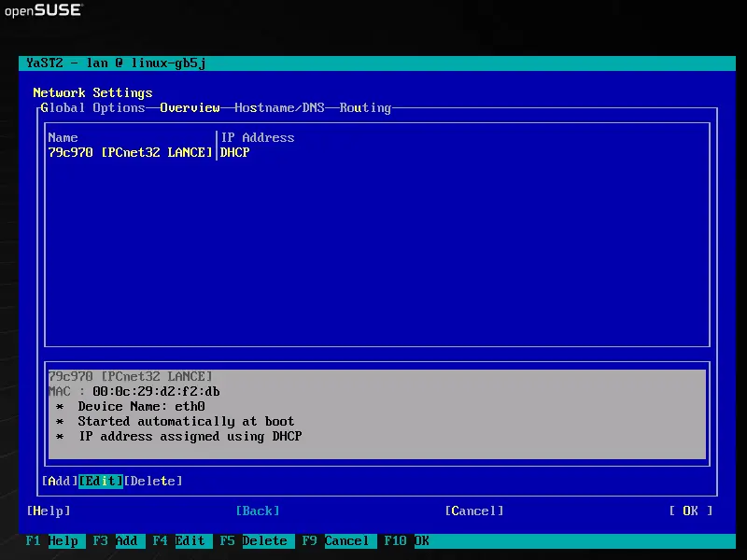Click the 'YaST2 - lan @ linux-gb5j' title bar

point(377,63)
